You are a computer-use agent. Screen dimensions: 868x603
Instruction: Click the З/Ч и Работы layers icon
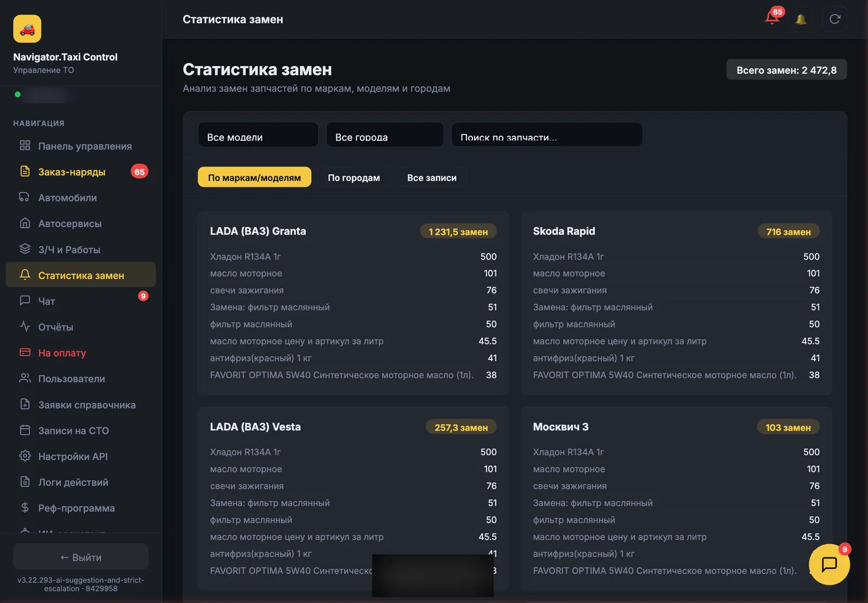pos(25,249)
